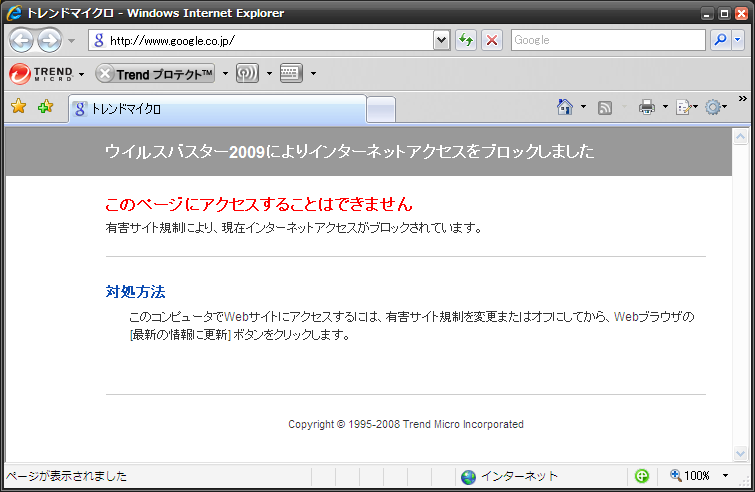Click the scrollbar down arrow
The image size is (755, 492).
(x=740, y=453)
